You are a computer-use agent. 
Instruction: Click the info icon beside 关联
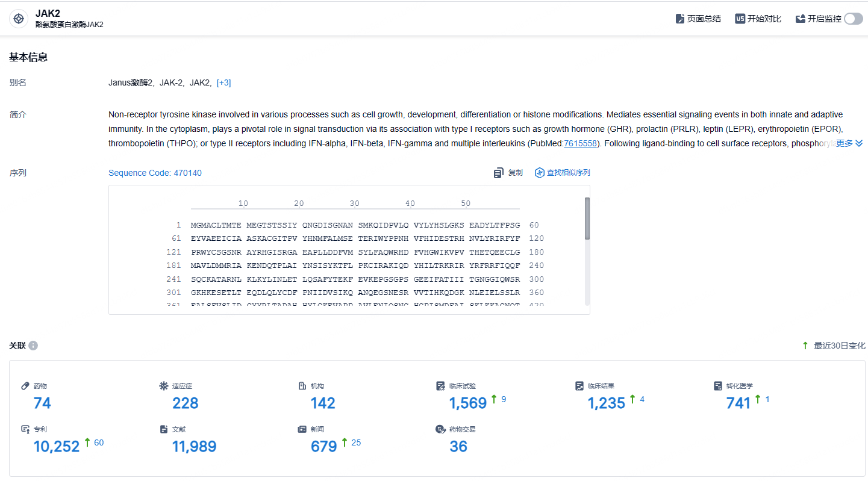coord(33,346)
